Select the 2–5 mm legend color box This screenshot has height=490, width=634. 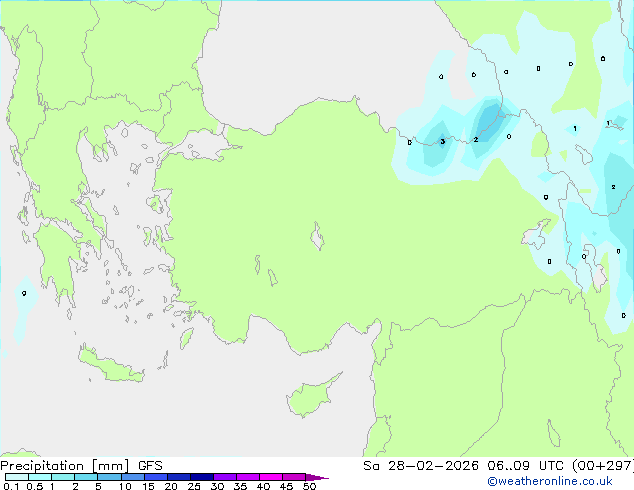coord(86,477)
